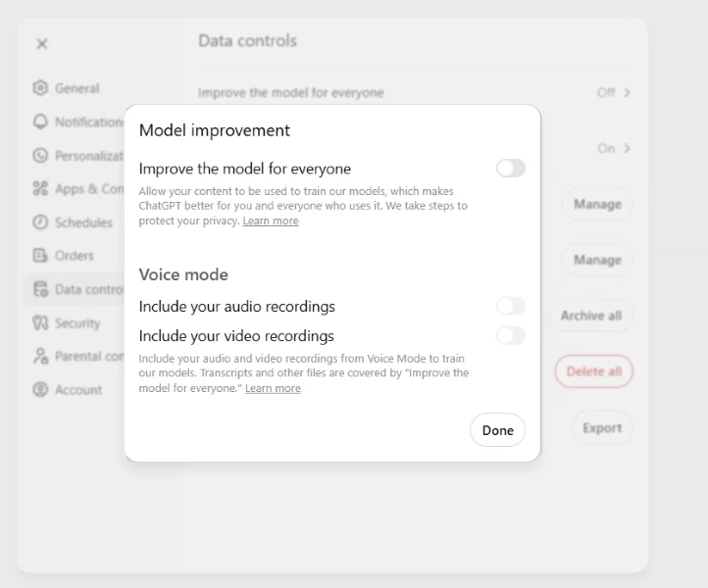This screenshot has width=708, height=588.
Task: Click the Archive all button
Action: tap(591, 316)
